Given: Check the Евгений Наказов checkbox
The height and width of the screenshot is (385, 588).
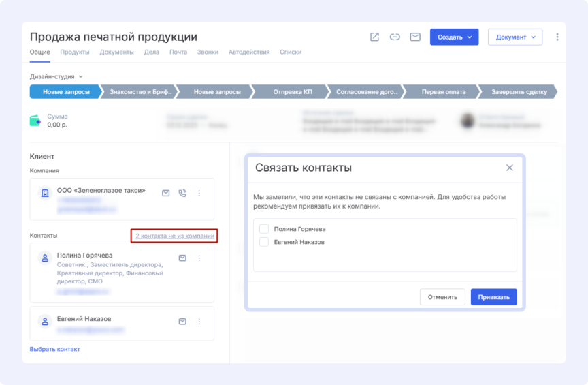Looking at the screenshot, I should [x=264, y=242].
